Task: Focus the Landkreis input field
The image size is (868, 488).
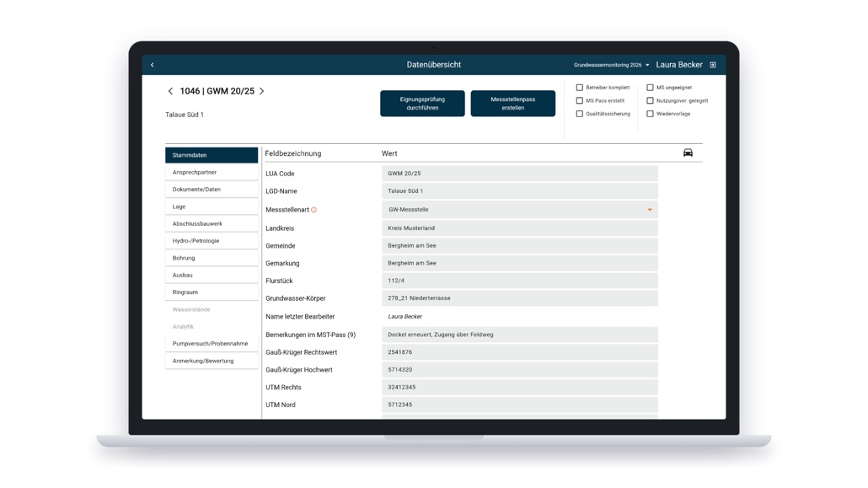Action: coord(520,228)
